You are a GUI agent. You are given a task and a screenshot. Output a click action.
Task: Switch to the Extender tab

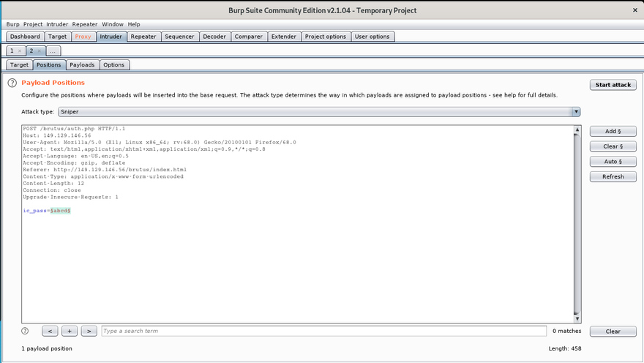point(284,37)
